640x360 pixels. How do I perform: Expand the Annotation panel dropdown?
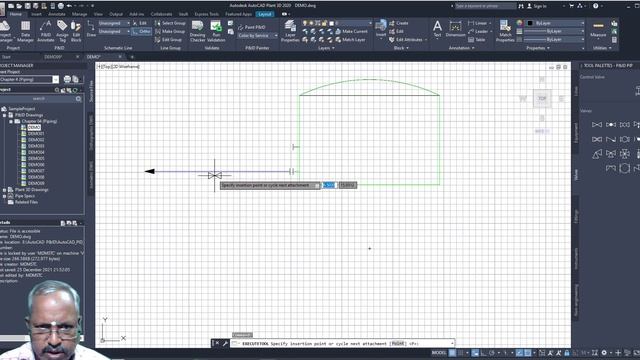coord(461,48)
